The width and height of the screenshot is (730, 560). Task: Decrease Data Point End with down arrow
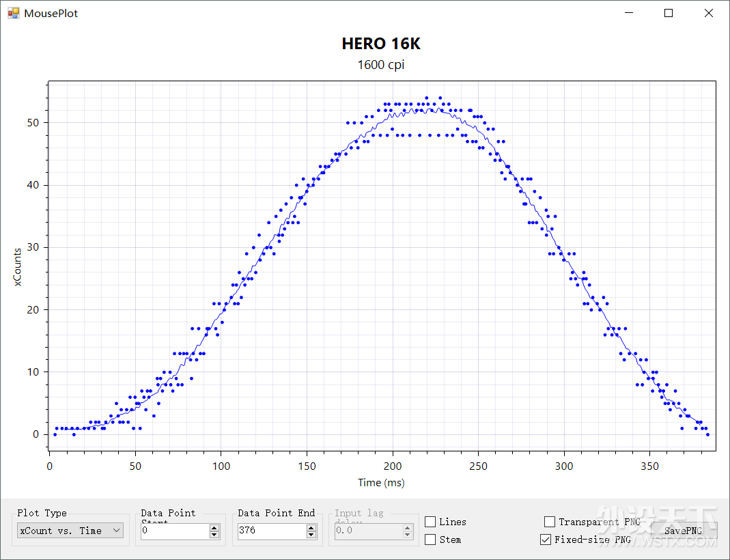pos(311,535)
